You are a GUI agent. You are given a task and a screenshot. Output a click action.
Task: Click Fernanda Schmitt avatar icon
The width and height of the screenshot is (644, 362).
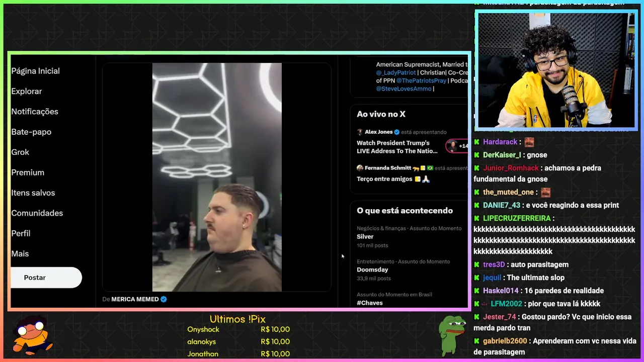point(360,168)
